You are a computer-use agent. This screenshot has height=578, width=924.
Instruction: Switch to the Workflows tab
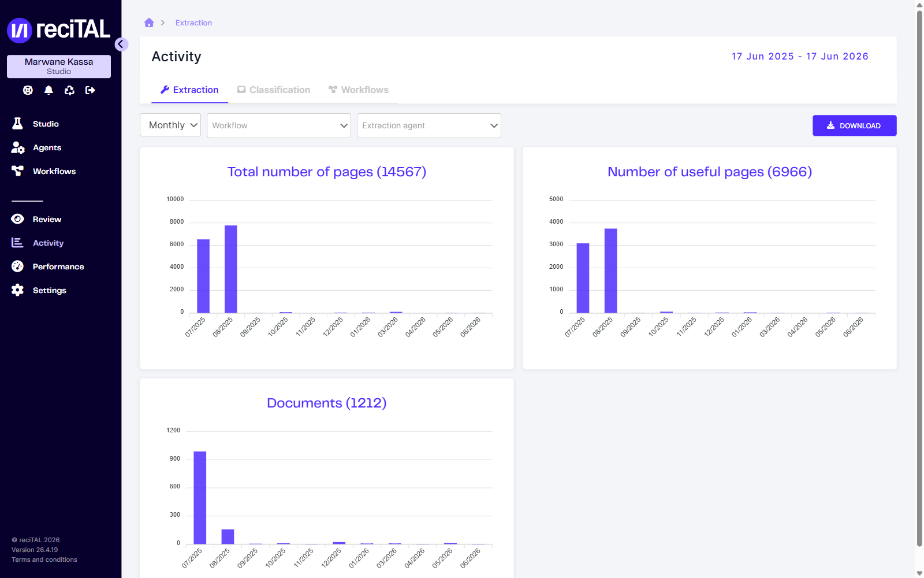point(359,90)
